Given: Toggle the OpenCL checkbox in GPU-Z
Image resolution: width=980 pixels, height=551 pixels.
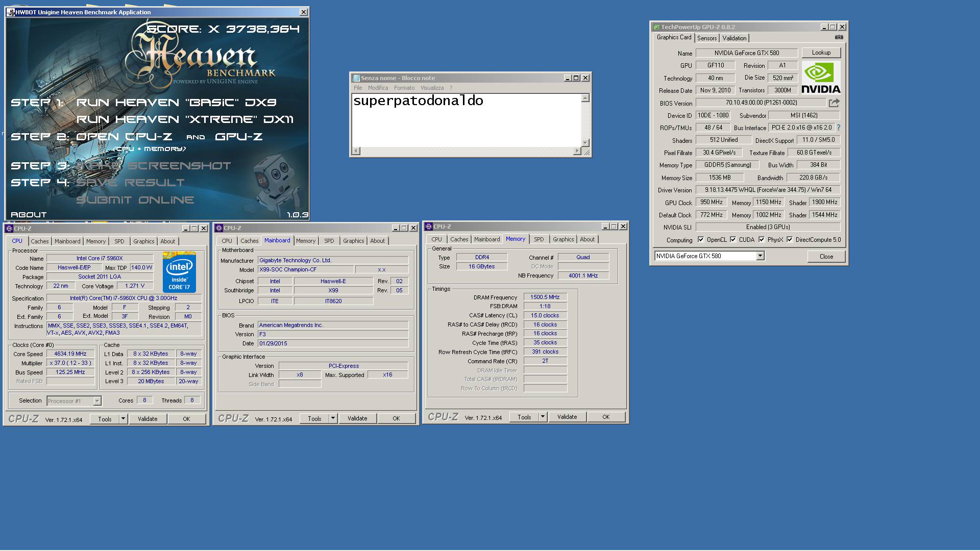Looking at the screenshot, I should click(x=701, y=240).
